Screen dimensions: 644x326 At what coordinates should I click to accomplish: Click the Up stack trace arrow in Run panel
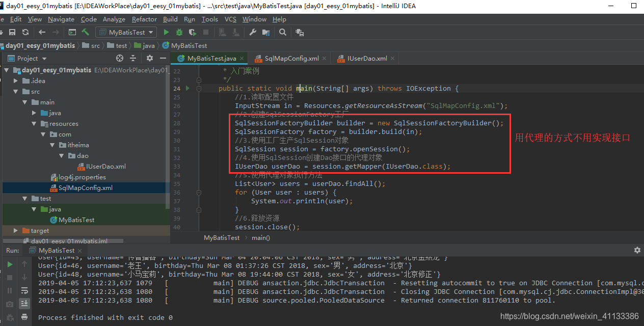pyautogui.click(x=24, y=264)
